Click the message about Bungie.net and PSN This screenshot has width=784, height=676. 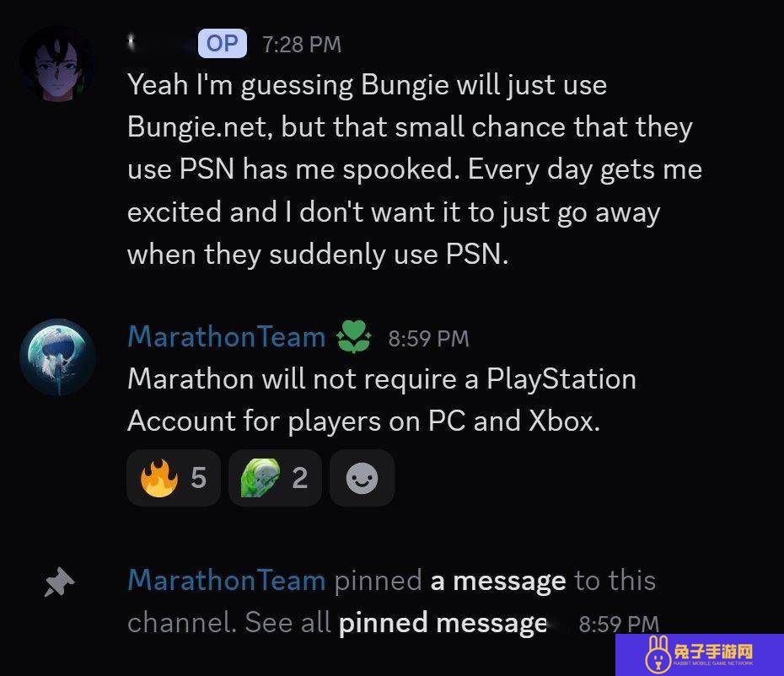(415, 169)
